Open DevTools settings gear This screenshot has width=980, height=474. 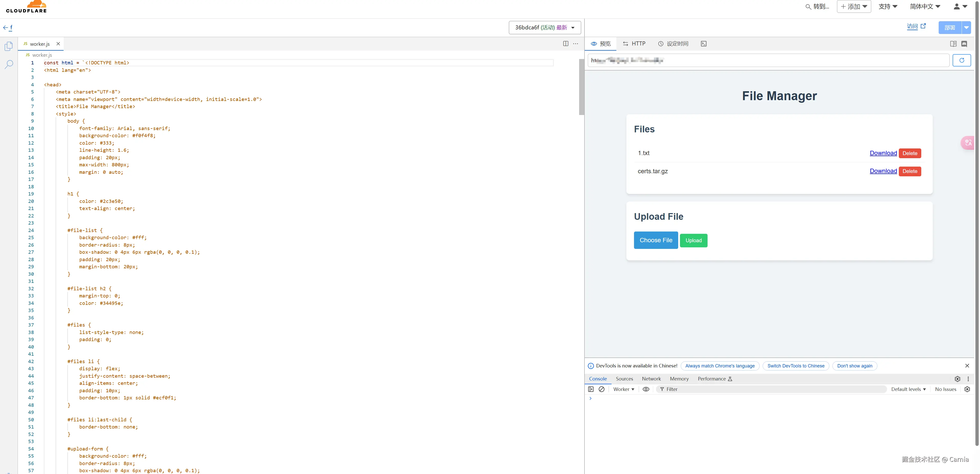[957, 379]
